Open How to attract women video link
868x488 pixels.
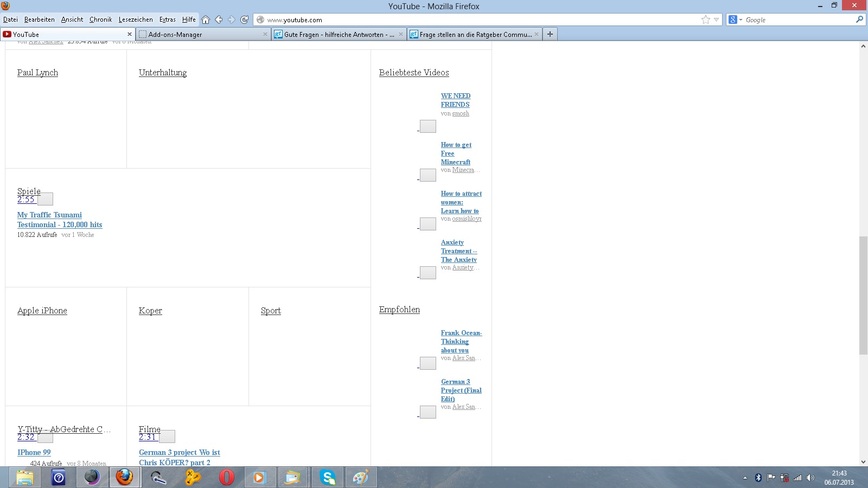(461, 202)
